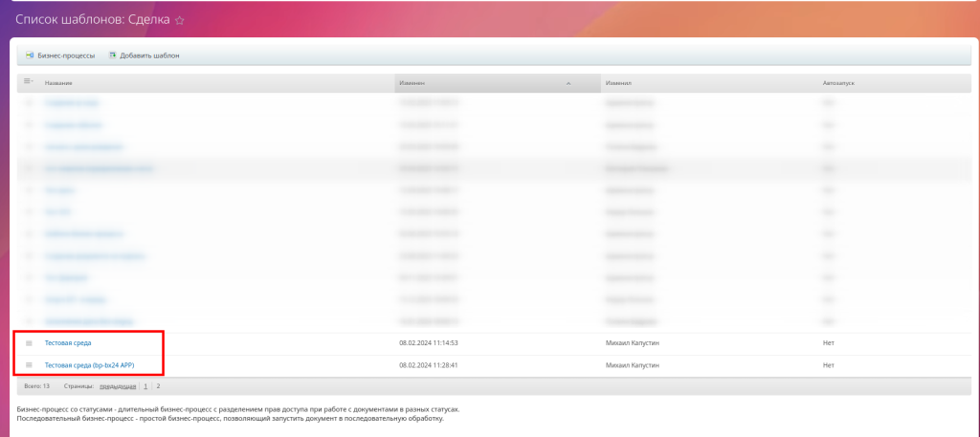Open row actions menu for Тестовая среда (bp-bx24 APP)
Viewport: 980px width, 437px height.
pos(29,365)
